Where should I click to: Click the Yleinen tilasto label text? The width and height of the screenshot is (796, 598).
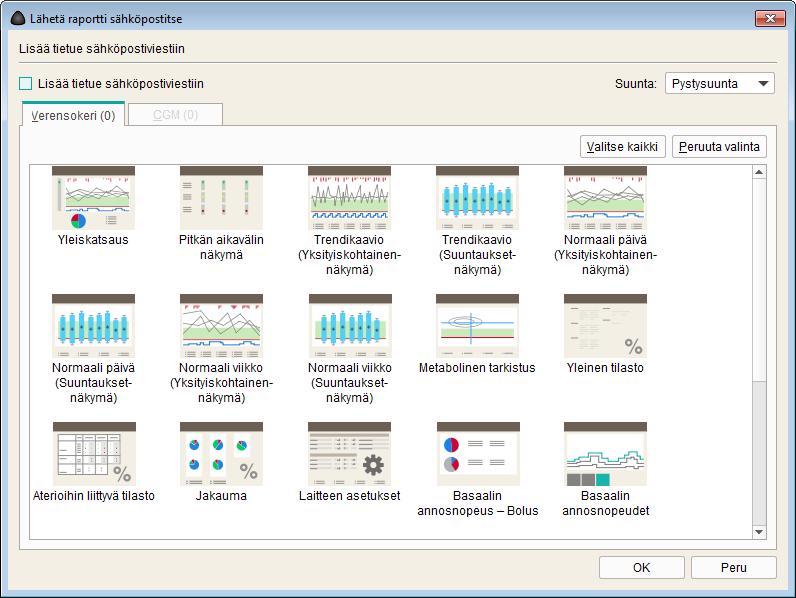[605, 368]
